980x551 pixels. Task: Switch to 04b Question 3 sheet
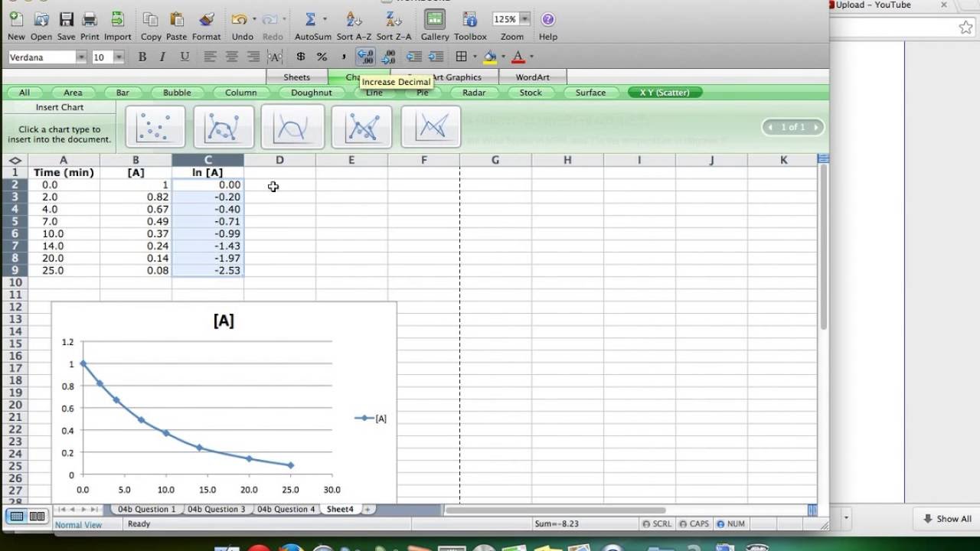click(217, 509)
